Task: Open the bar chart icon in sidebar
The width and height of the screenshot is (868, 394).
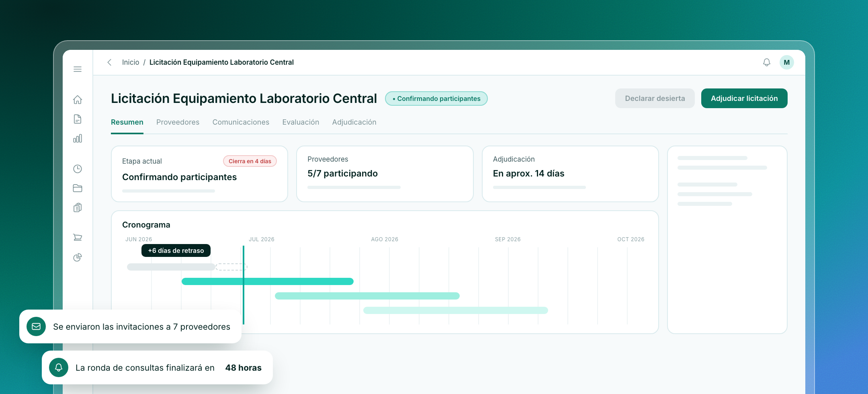Action: [78, 138]
